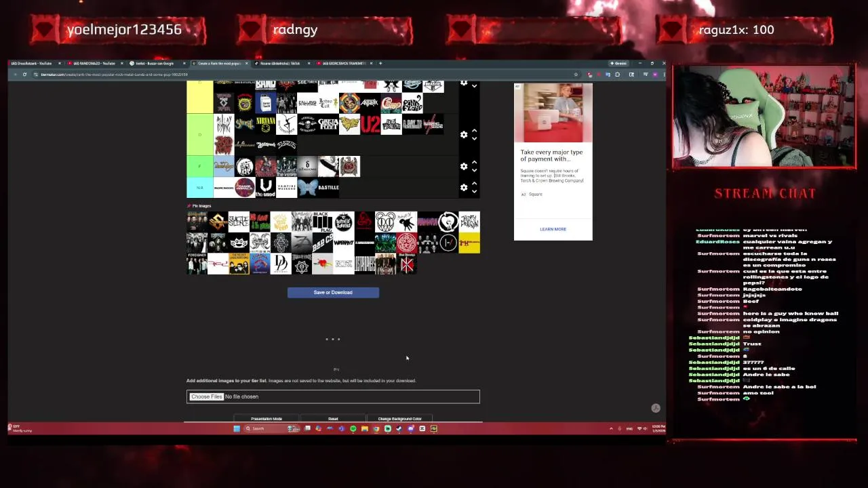
Task: Click LEARN MORE in the Square ad
Action: click(x=553, y=229)
